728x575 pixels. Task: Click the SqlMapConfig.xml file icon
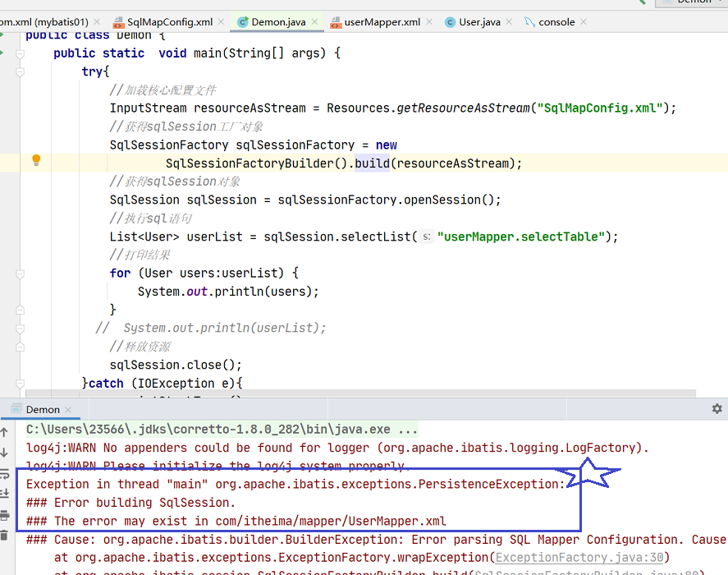point(118,22)
